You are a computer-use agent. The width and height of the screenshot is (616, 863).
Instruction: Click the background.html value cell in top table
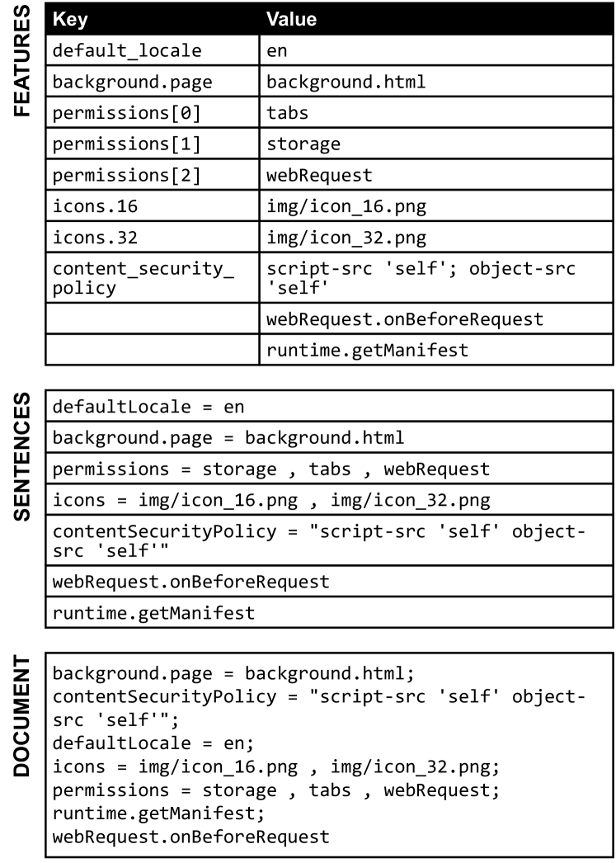[x=435, y=82]
